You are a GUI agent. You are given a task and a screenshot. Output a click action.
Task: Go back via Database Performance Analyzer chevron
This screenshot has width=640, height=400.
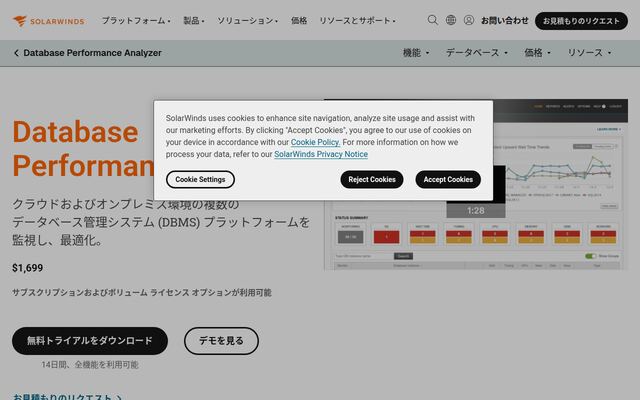(16, 53)
